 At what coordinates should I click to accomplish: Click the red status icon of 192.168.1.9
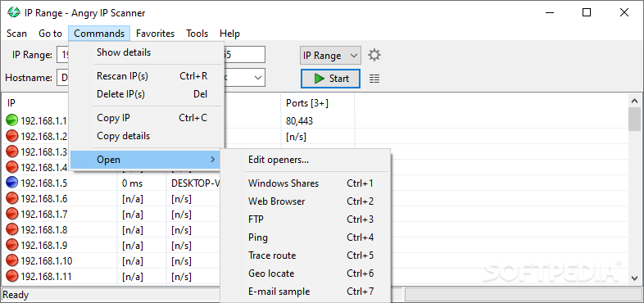coord(12,245)
